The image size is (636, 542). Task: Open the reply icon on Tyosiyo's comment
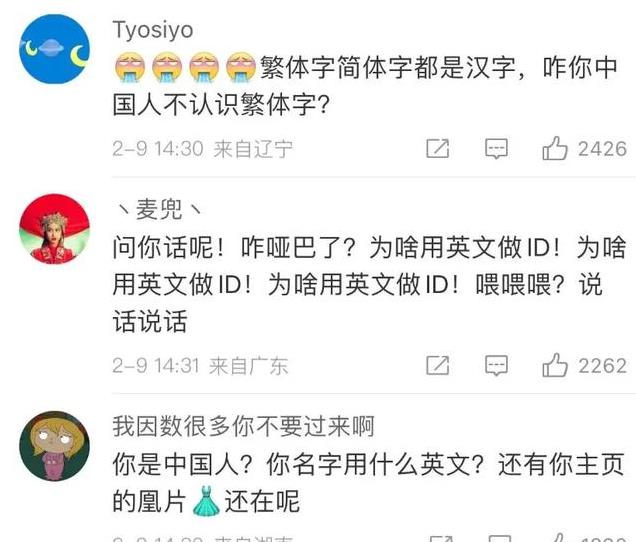pyautogui.click(x=496, y=149)
